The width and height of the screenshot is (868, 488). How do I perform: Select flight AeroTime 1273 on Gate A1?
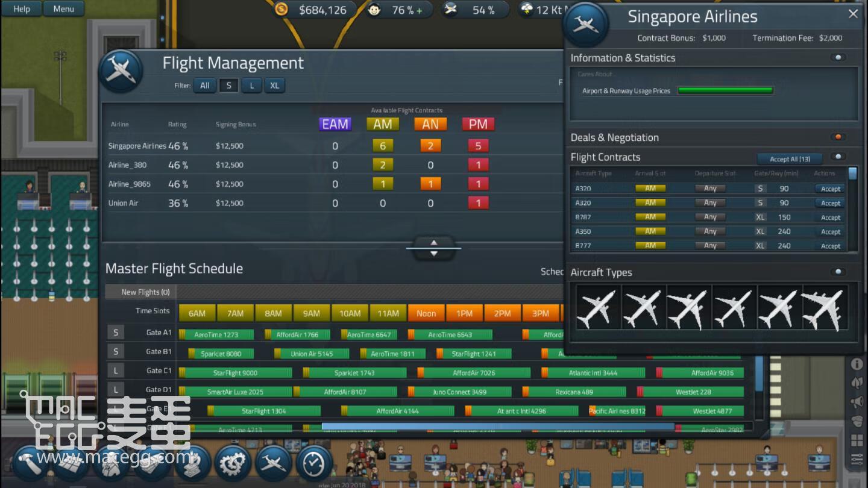click(216, 334)
